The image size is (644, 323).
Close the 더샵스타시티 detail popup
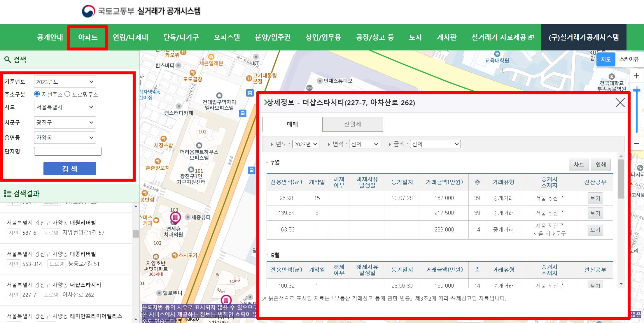620,103
